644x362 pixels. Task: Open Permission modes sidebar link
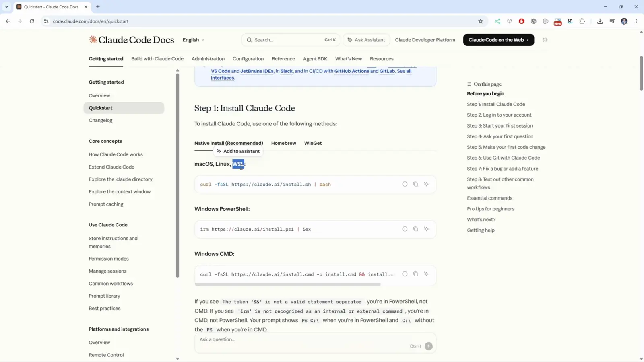[x=109, y=259]
